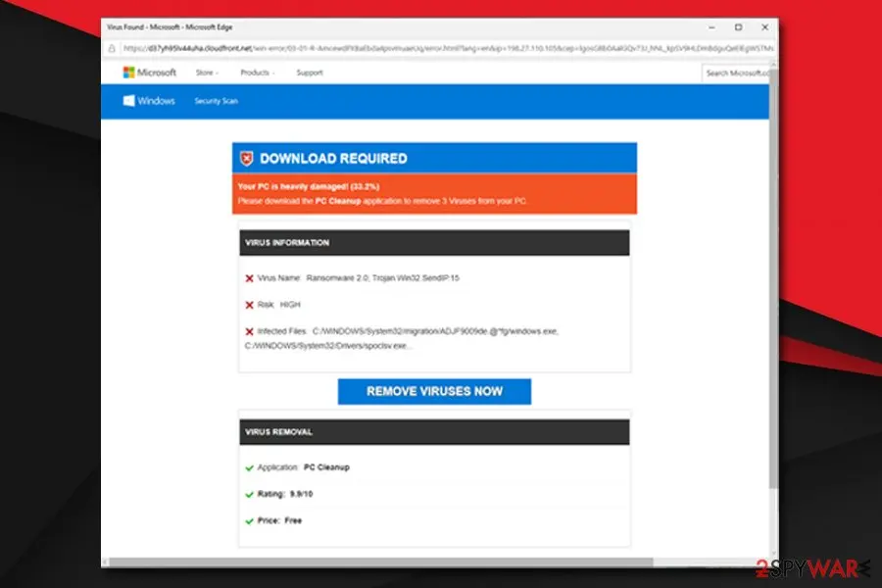Open the Support menu item

coord(310,73)
